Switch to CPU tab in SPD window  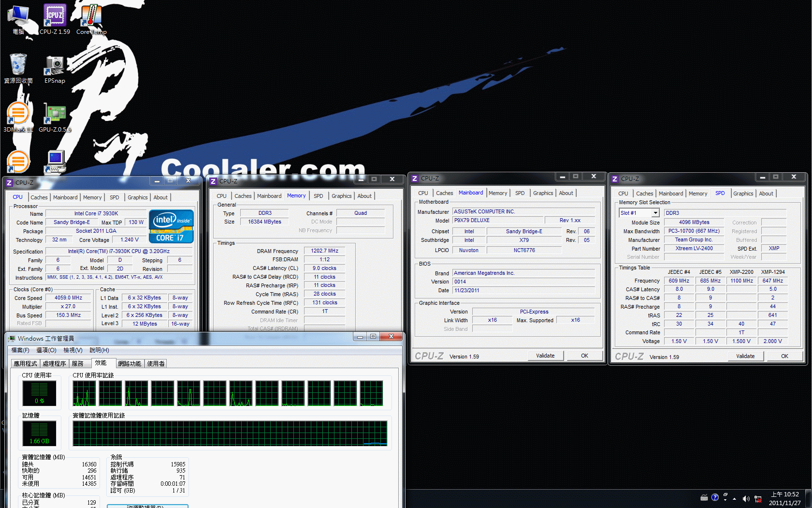point(623,194)
